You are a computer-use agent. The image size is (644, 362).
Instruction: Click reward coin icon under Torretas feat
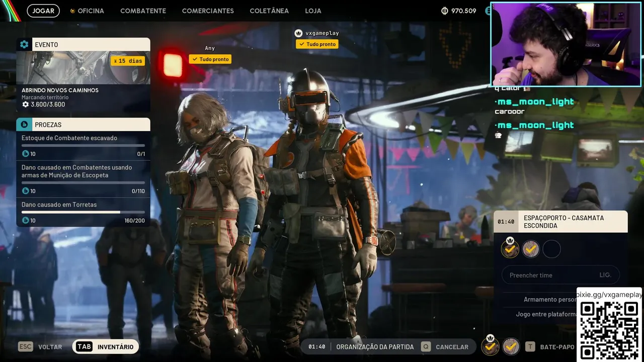tap(25, 220)
